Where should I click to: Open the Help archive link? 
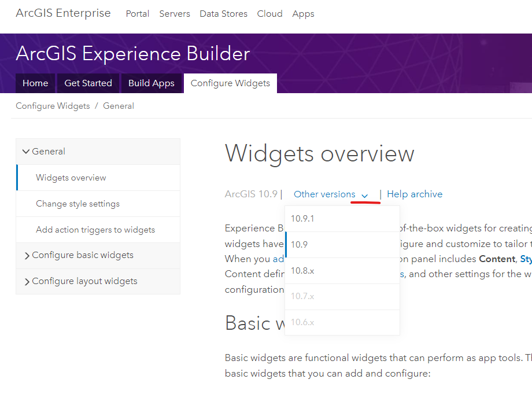tap(414, 194)
